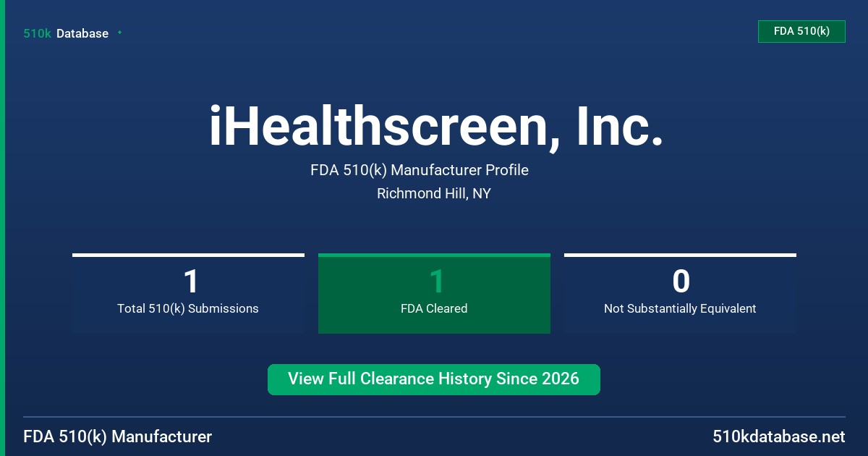This screenshot has height=456, width=868.
Task: Open the 510k Database logo link
Action: point(66,33)
